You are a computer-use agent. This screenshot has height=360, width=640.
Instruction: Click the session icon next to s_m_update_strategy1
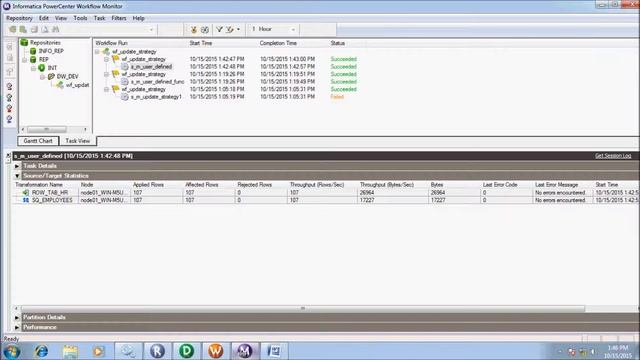(x=125, y=97)
